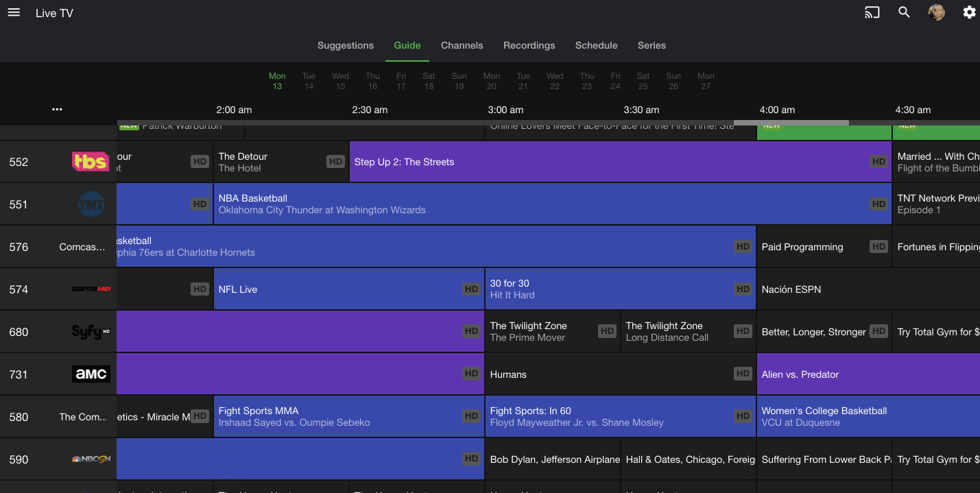Select Fri 17 in the date strip
This screenshot has width=980, height=493.
click(401, 81)
